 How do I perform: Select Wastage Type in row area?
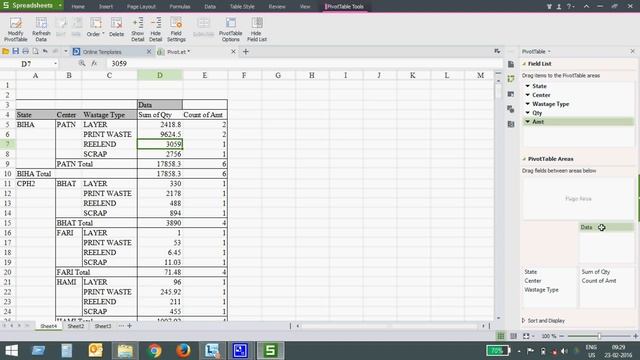[541, 290]
